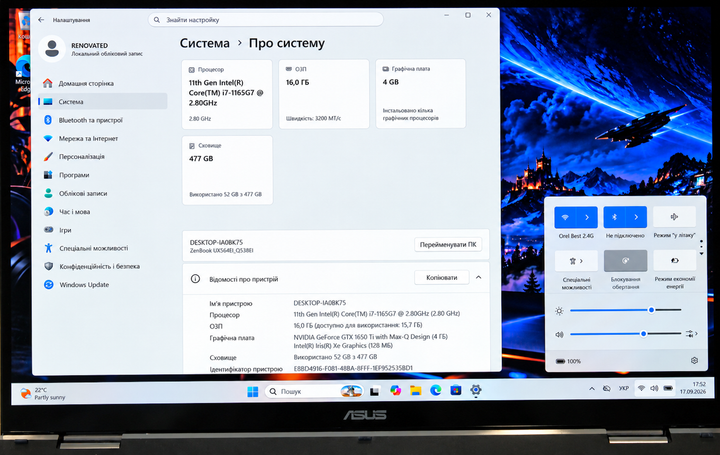Click the NVIDIA GeForce GTX 1650 Ti text
Viewport: 720px width, 455px height.
(x=371, y=337)
